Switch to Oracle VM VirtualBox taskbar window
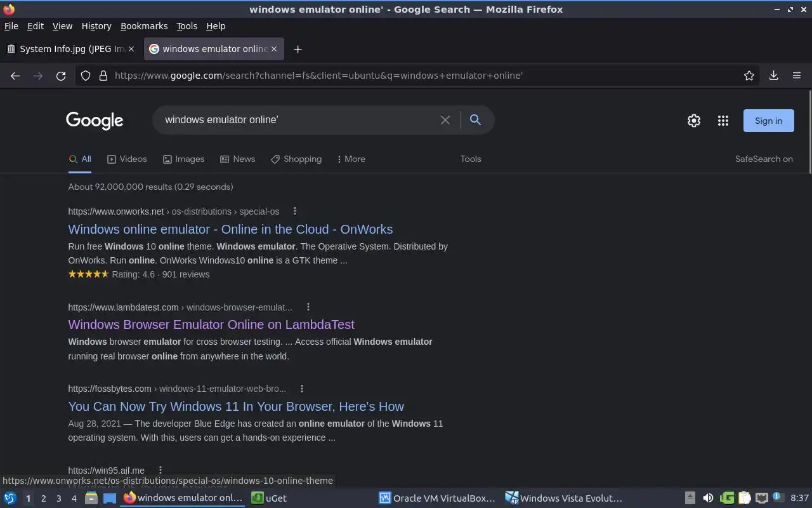The image size is (812, 508). coord(437,498)
